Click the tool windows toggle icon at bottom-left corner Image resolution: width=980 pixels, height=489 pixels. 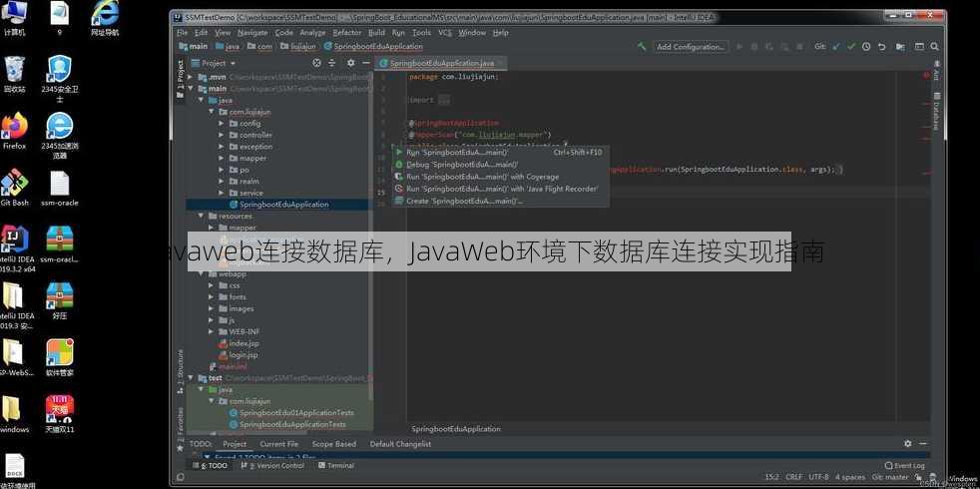point(181,477)
